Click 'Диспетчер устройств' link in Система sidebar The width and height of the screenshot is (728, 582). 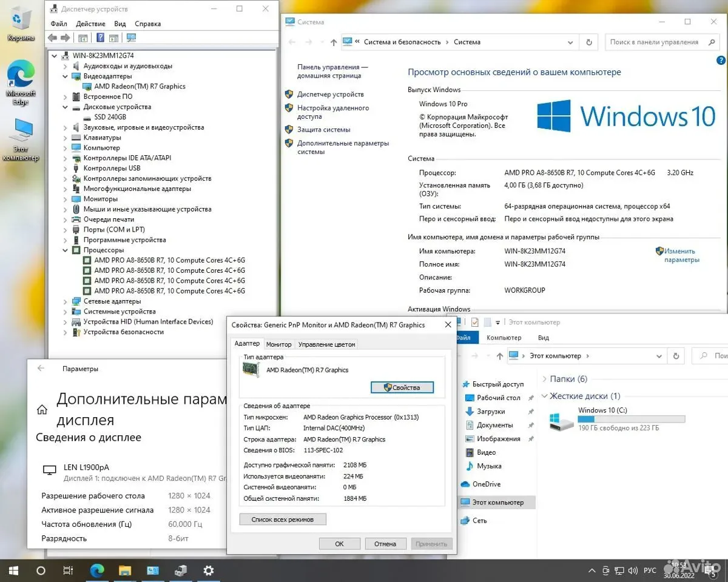pos(331,95)
